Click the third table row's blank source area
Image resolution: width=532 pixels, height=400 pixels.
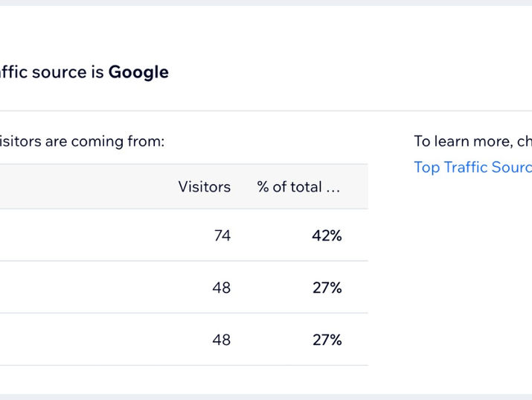point(102,340)
